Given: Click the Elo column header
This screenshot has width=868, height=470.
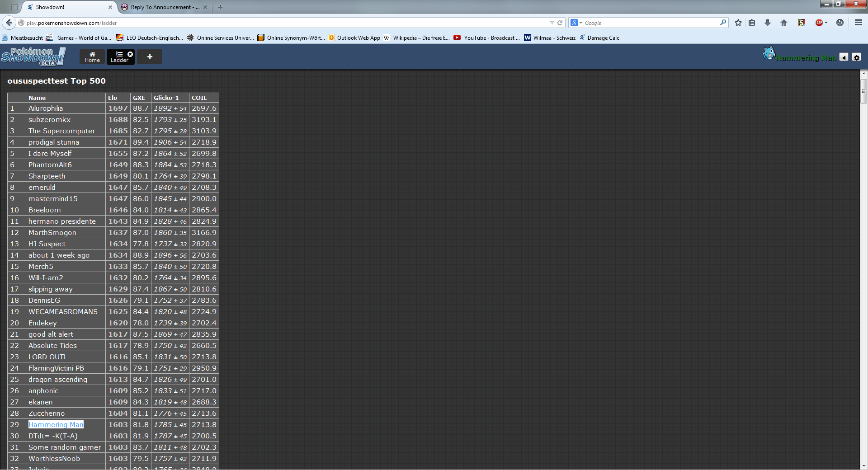Looking at the screenshot, I should point(113,98).
